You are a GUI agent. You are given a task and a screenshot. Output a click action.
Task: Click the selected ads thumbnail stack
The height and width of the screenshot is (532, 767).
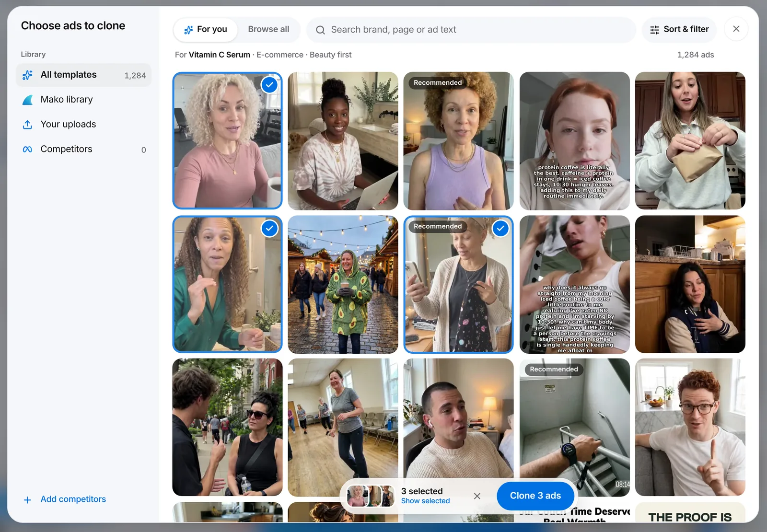pyautogui.click(x=371, y=496)
